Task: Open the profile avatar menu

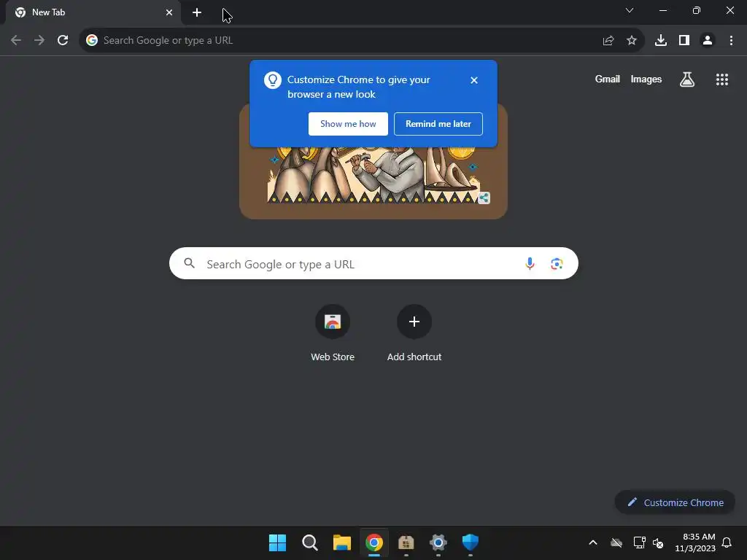Action: point(708,41)
